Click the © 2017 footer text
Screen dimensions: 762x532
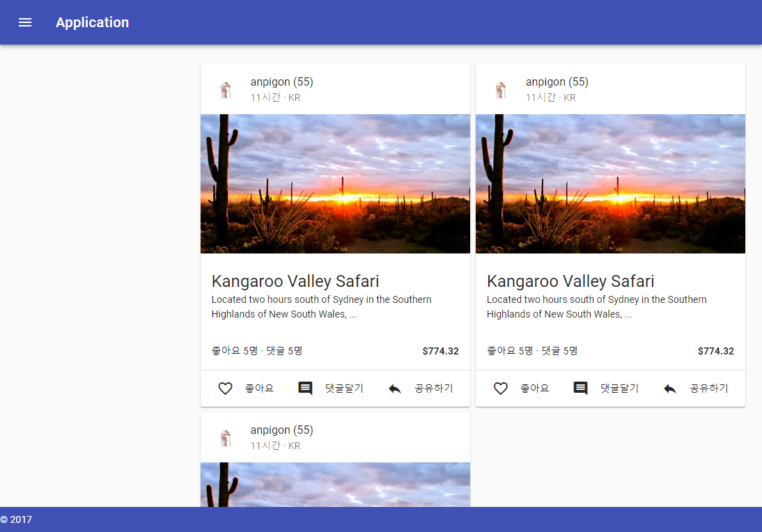16,519
